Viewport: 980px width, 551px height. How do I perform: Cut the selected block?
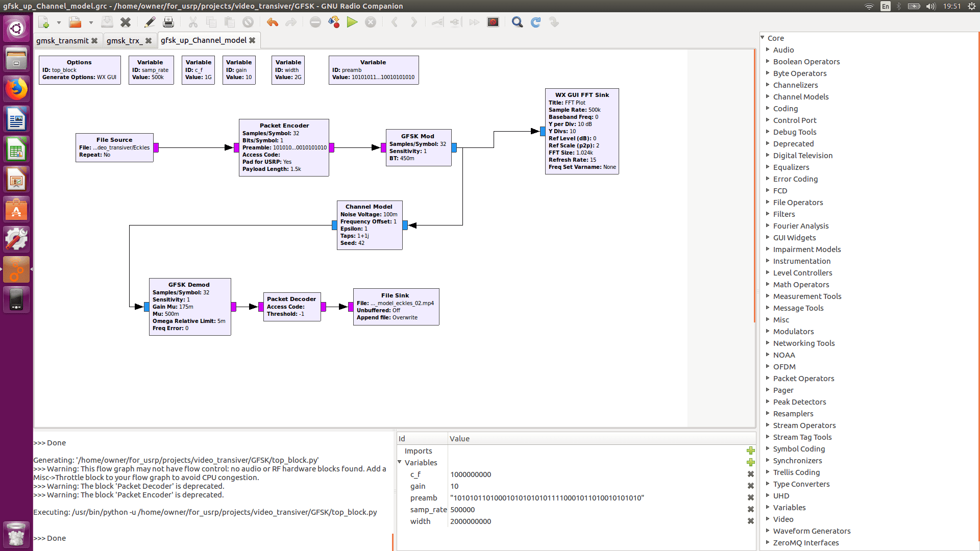click(x=193, y=22)
